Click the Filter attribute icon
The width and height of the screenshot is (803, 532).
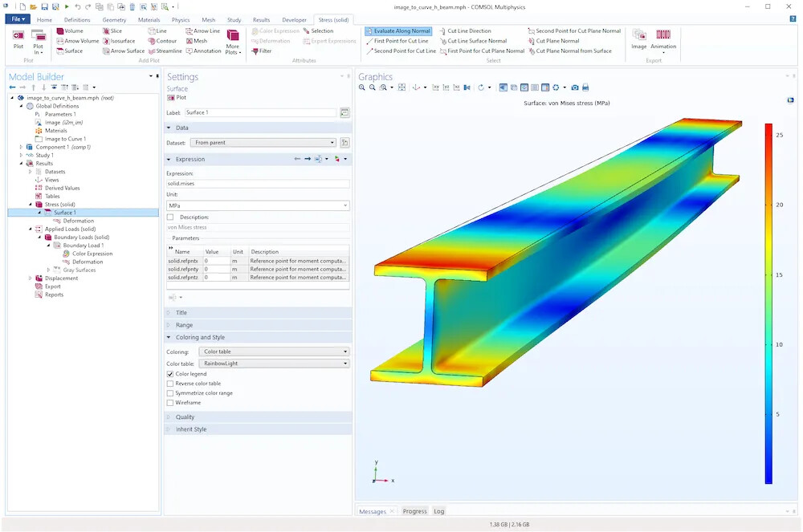[255, 51]
